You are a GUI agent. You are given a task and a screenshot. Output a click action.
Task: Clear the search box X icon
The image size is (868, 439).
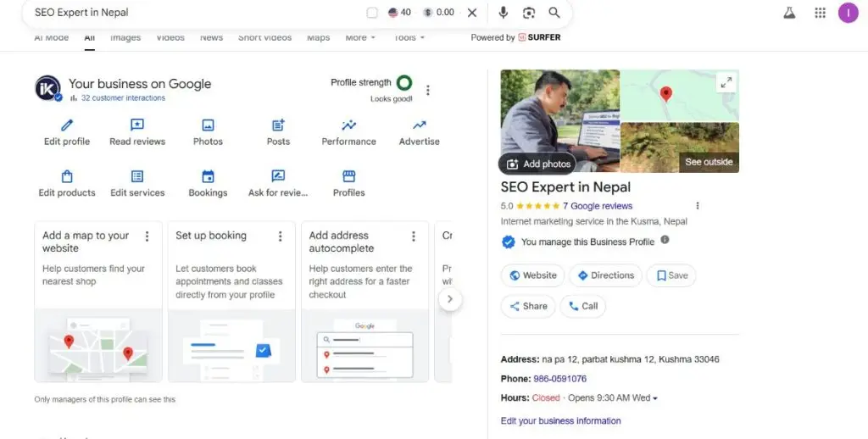click(472, 13)
